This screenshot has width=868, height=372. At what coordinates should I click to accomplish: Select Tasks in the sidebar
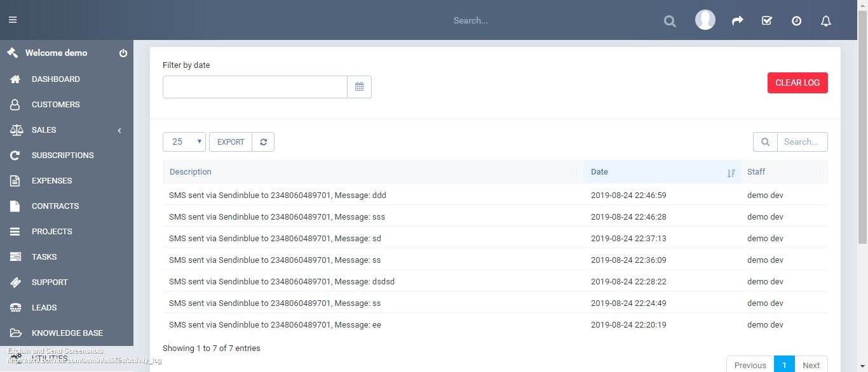click(44, 256)
